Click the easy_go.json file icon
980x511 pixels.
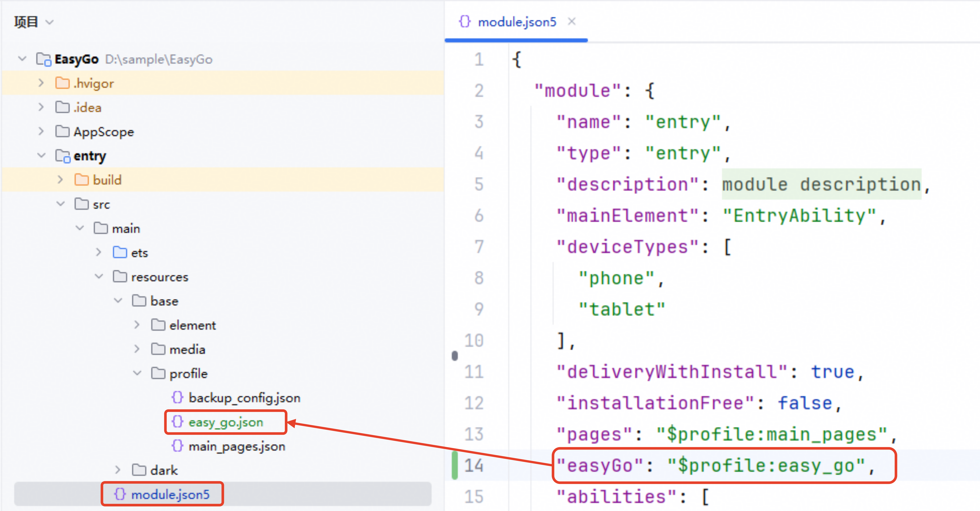coord(177,422)
